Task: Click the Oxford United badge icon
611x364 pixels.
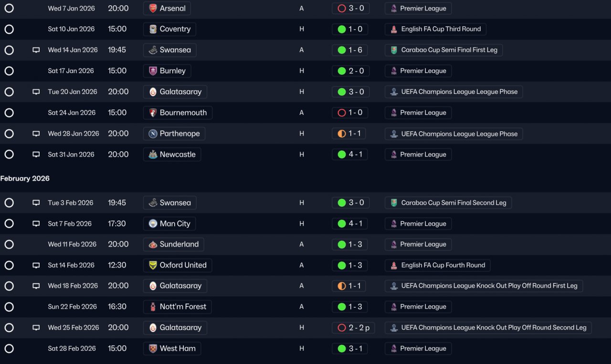Action: [x=153, y=265]
